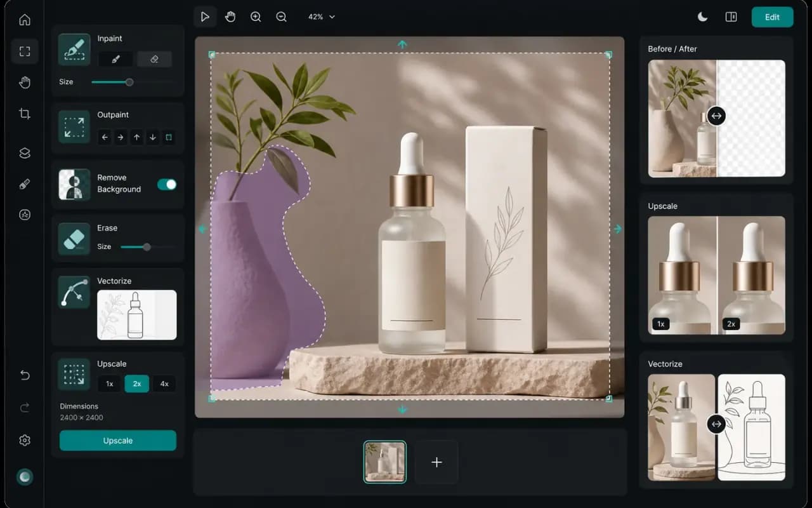
Task: Open Settings gear in sidebar
Action: 25,440
